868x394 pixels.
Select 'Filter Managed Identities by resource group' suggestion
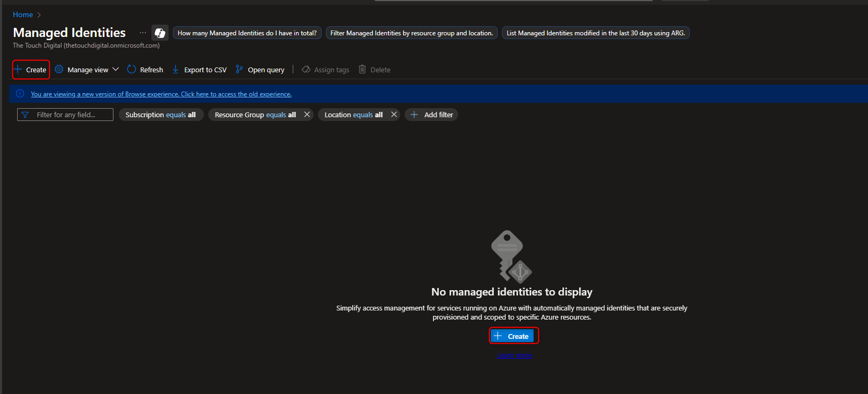pos(412,33)
